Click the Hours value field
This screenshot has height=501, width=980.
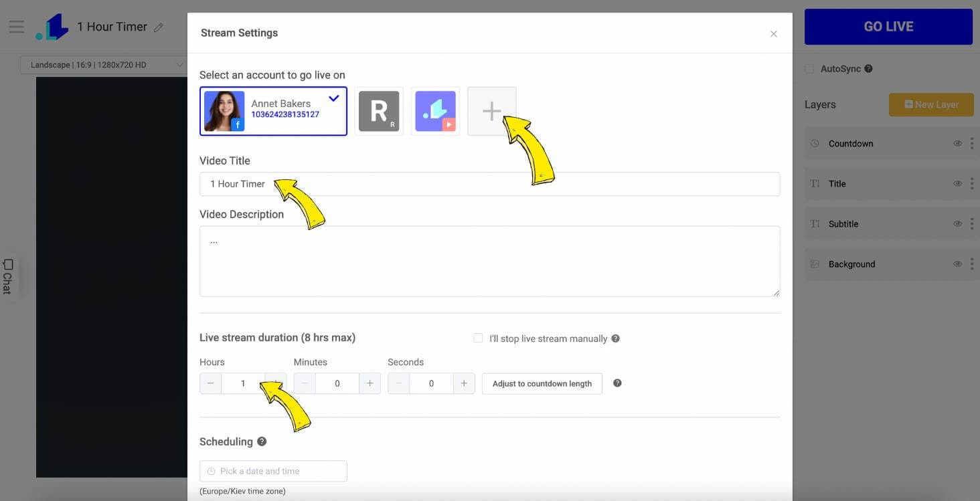click(x=243, y=383)
